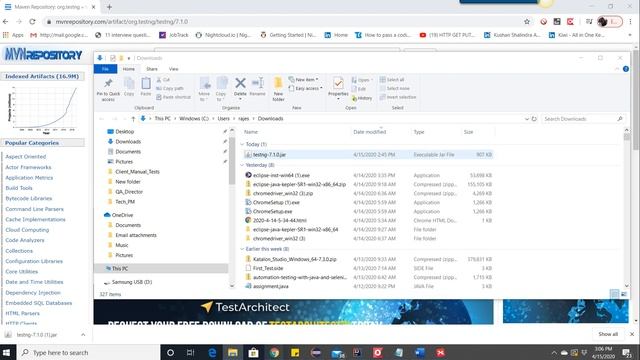Click the Paste ribbon icon
The height and width of the screenshot is (360, 640).
point(146,84)
